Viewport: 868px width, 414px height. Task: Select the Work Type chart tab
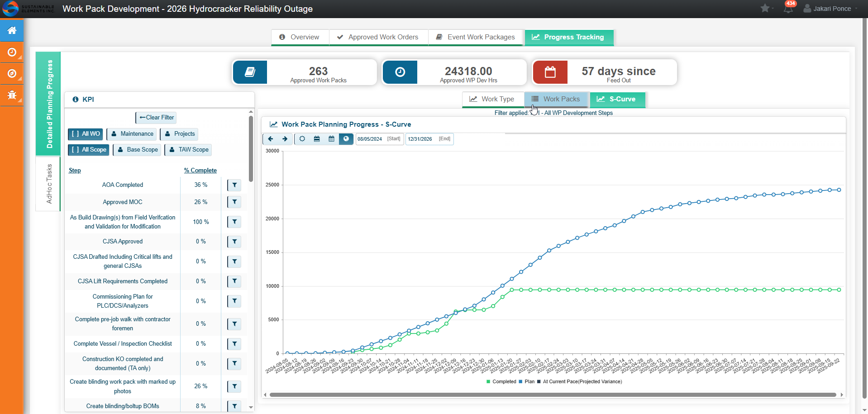(493, 99)
